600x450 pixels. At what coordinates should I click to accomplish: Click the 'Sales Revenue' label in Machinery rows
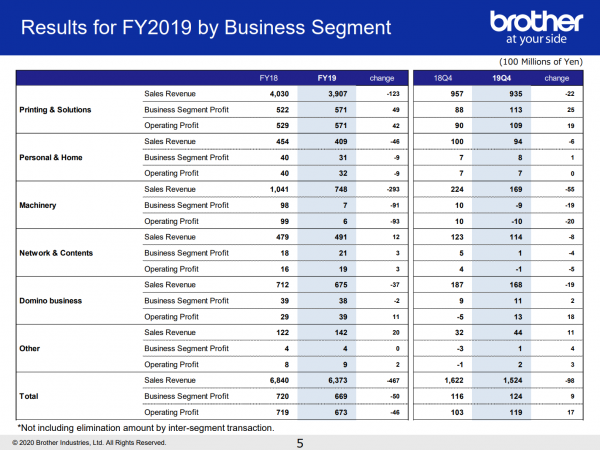coord(170,189)
